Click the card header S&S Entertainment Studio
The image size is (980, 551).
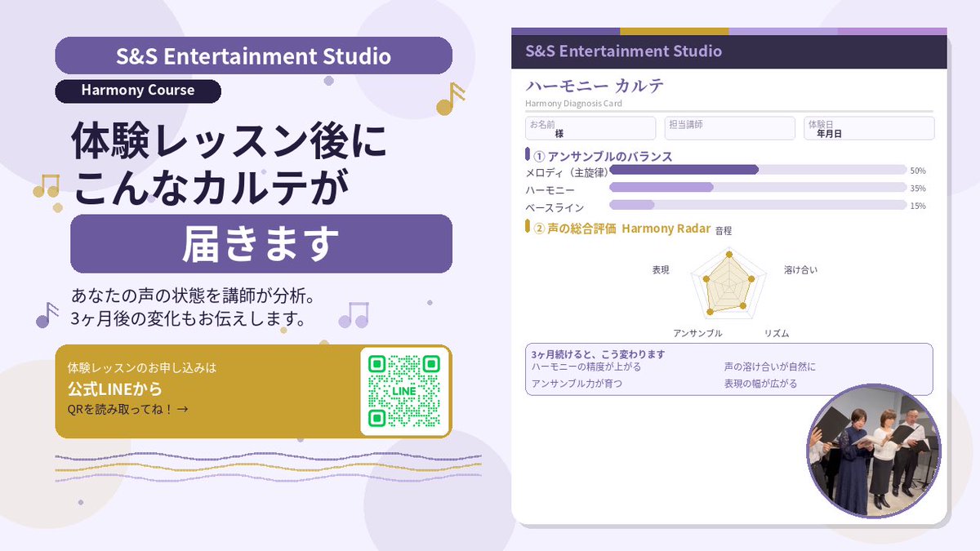(x=623, y=51)
